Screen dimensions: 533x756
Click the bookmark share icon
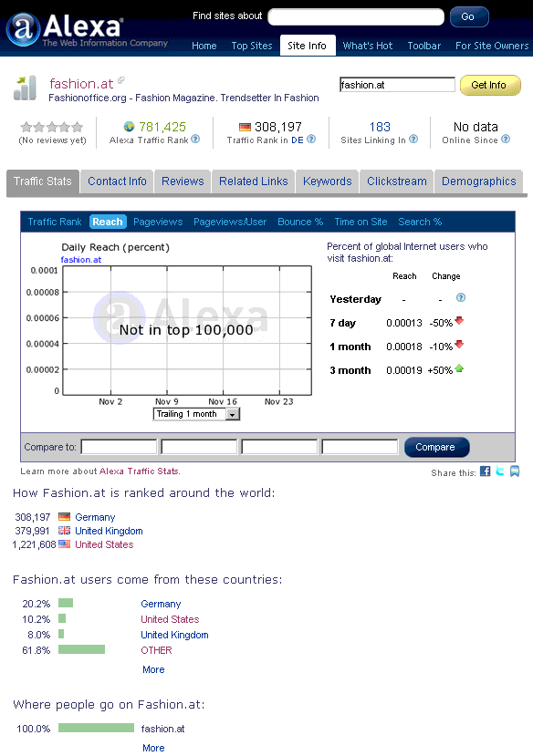point(515,471)
